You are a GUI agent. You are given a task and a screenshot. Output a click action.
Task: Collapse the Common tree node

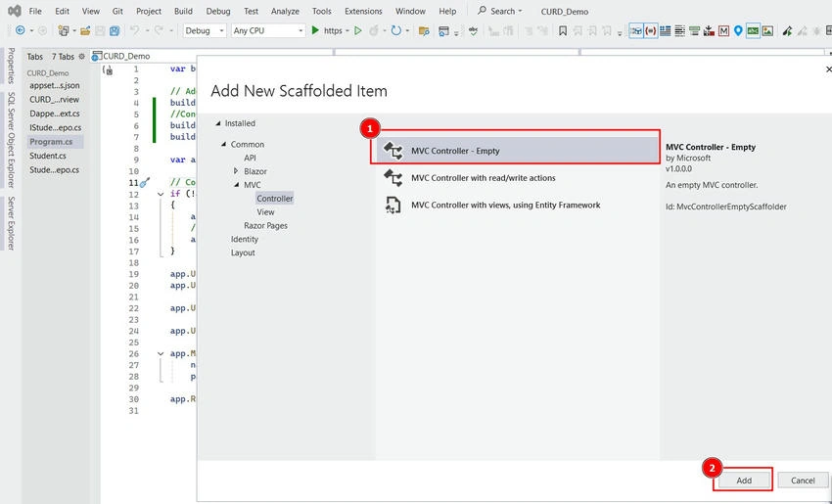click(x=224, y=144)
